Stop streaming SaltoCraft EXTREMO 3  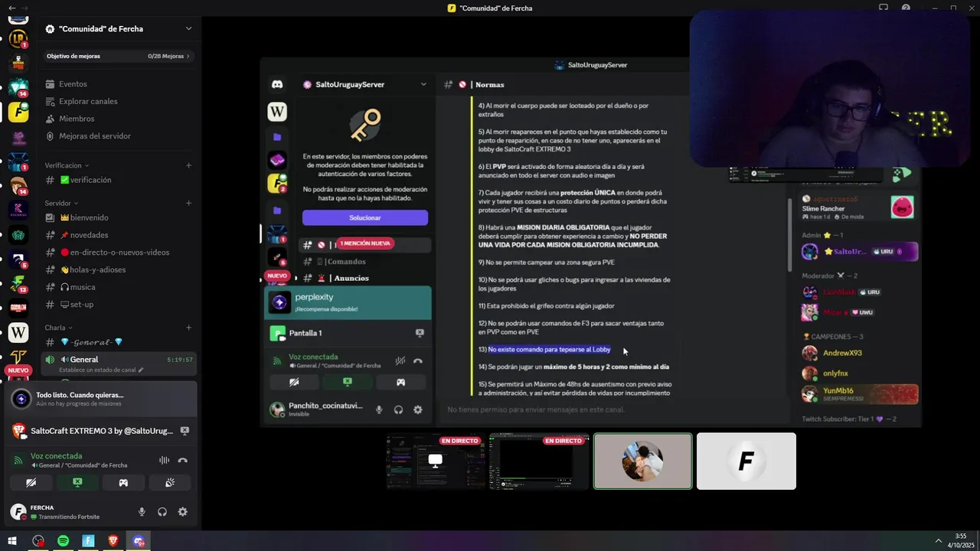[x=185, y=431]
